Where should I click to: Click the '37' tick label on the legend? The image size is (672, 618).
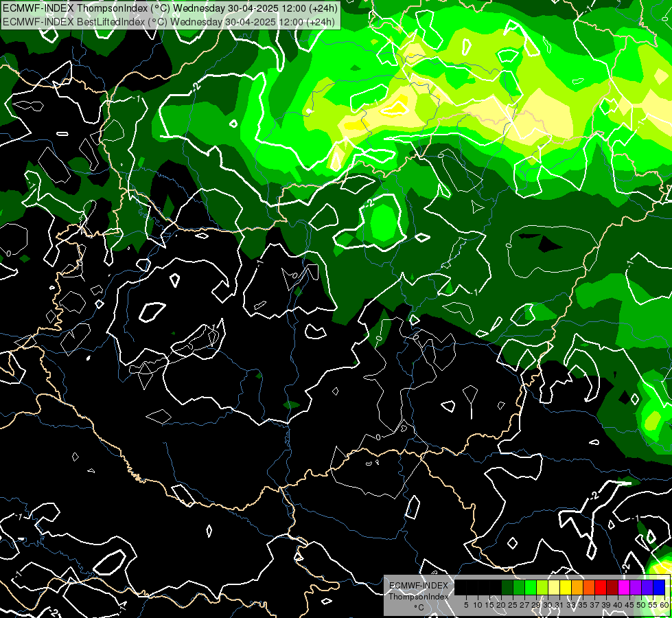594,605
